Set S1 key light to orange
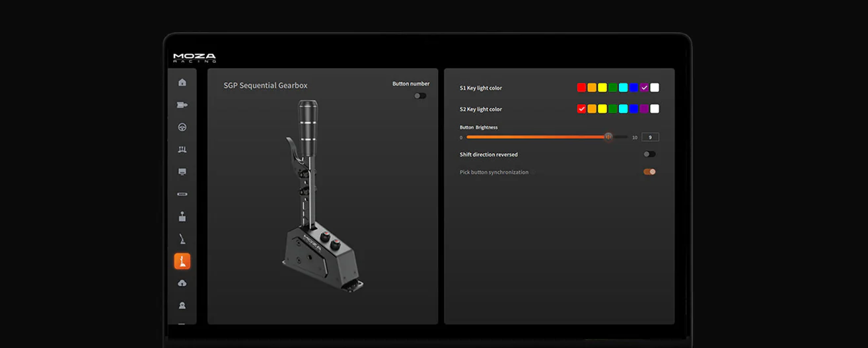This screenshot has width=868, height=348. [592, 88]
